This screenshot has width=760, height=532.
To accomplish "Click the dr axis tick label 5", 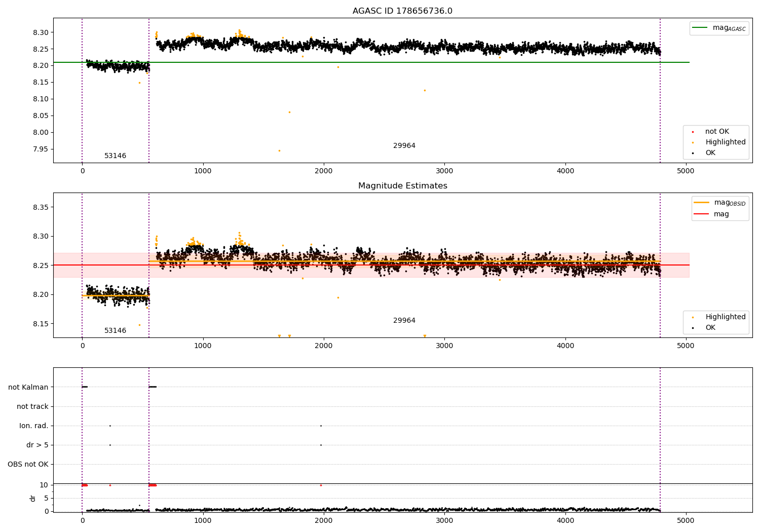I will click(47, 498).
